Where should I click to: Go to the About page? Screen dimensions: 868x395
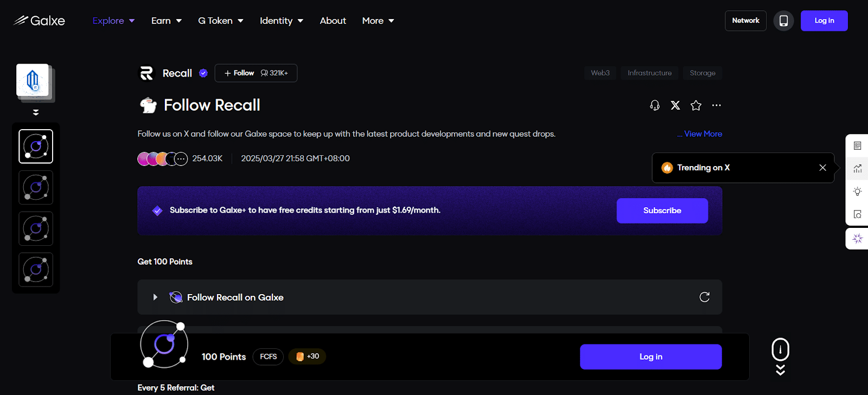click(x=333, y=21)
